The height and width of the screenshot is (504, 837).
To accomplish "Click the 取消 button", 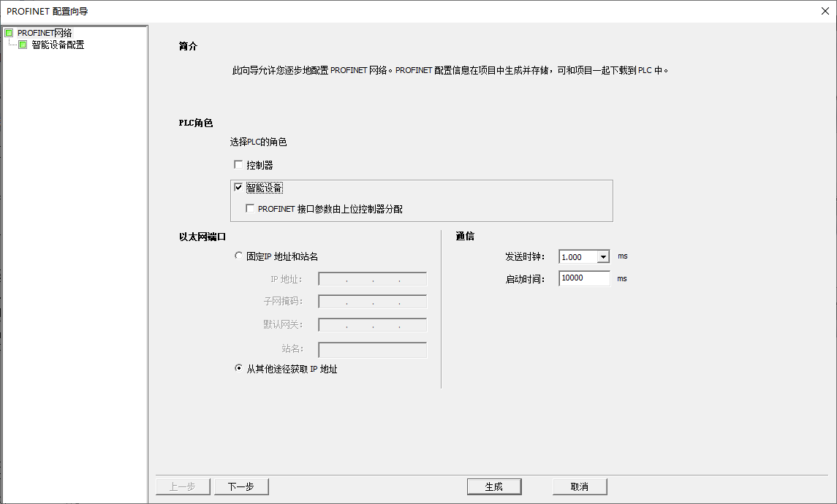I will (x=580, y=486).
